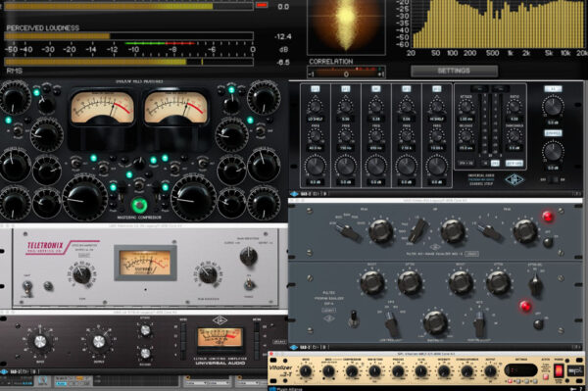Screen dimensions: 588x391
Task: Click the 40.0 Hz frequency field
Action: tap(315, 148)
